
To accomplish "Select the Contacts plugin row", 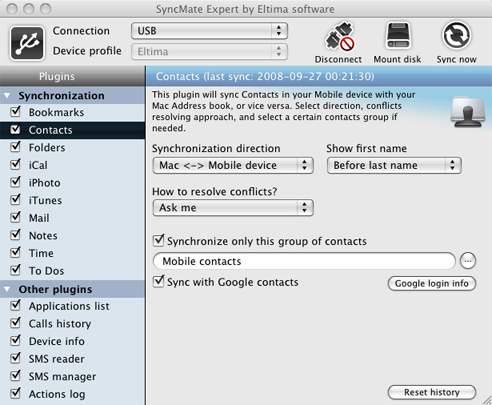I will (72, 130).
